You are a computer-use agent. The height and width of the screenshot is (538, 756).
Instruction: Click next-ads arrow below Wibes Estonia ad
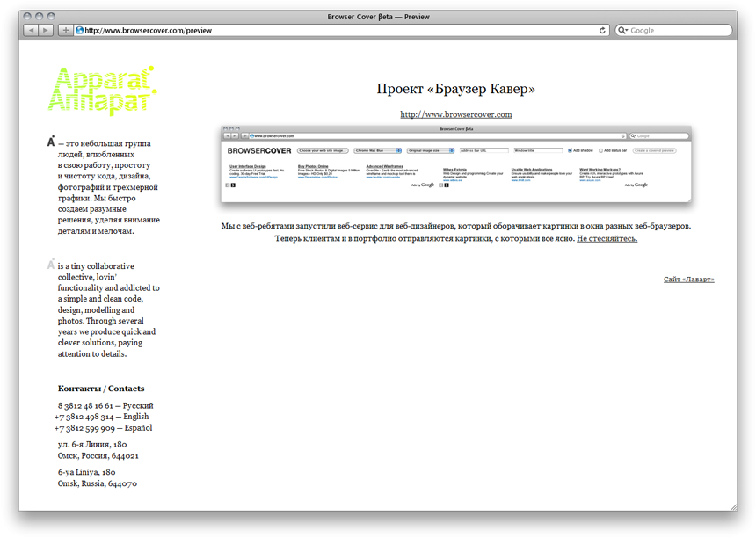(x=447, y=185)
